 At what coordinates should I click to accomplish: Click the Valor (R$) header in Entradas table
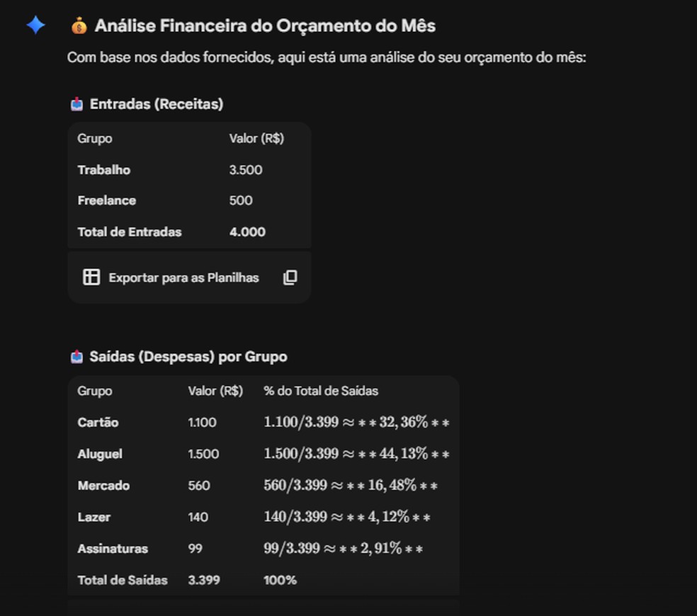pos(256,138)
